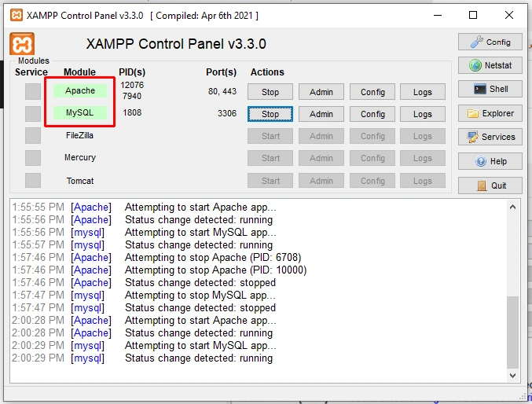Click log line 'Attempting to stop Apache (PID: 10000)'
The height and width of the screenshot is (404, 532).
(x=216, y=270)
